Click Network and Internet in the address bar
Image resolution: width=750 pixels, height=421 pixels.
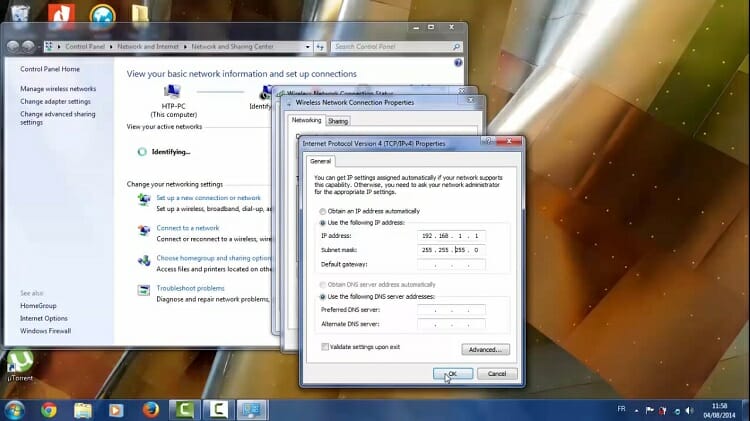tap(148, 46)
